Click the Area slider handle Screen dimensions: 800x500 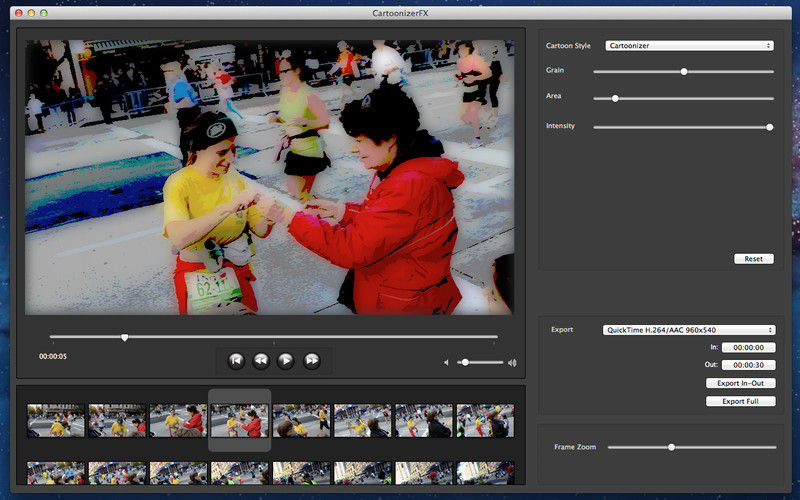point(615,98)
